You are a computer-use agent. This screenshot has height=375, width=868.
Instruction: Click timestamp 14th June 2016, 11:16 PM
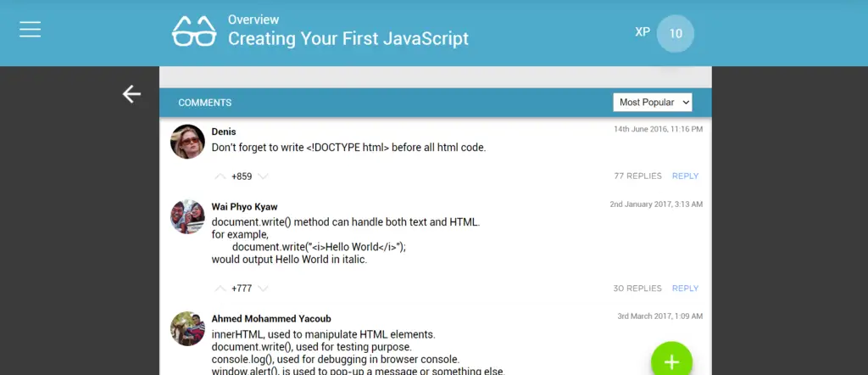click(x=658, y=129)
